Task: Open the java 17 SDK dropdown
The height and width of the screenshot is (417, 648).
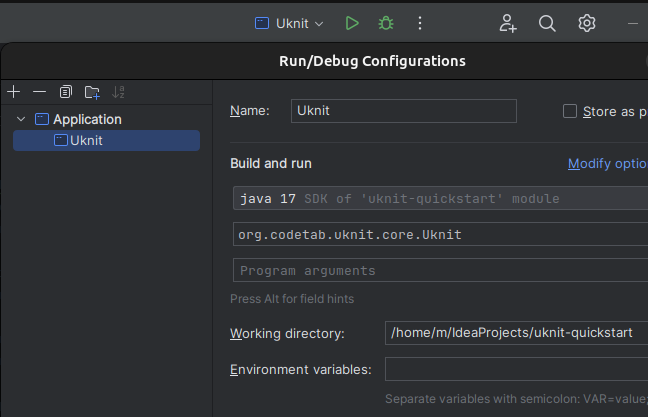Action: [441, 198]
